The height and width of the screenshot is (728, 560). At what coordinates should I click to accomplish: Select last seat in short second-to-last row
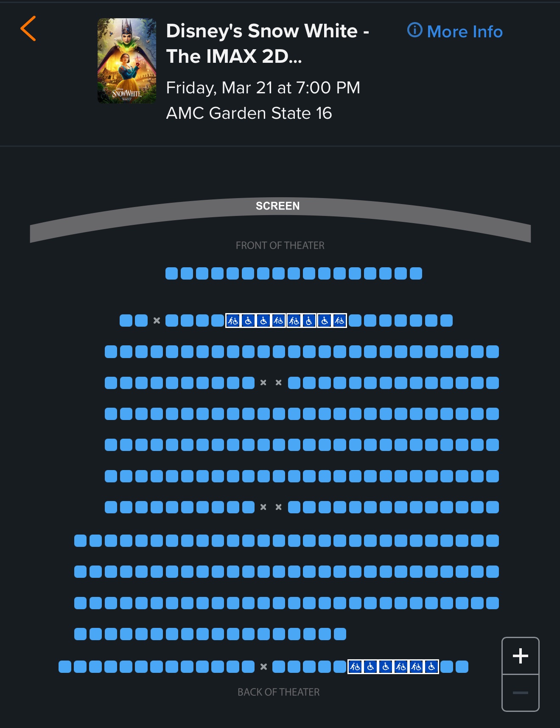(x=340, y=634)
